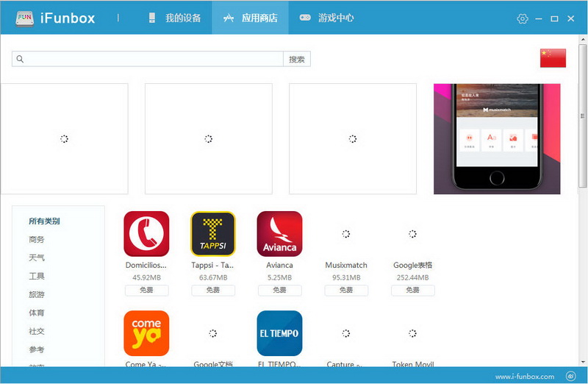Open the third loading banner thumbnail
The height and width of the screenshot is (384, 588).
tap(353, 139)
